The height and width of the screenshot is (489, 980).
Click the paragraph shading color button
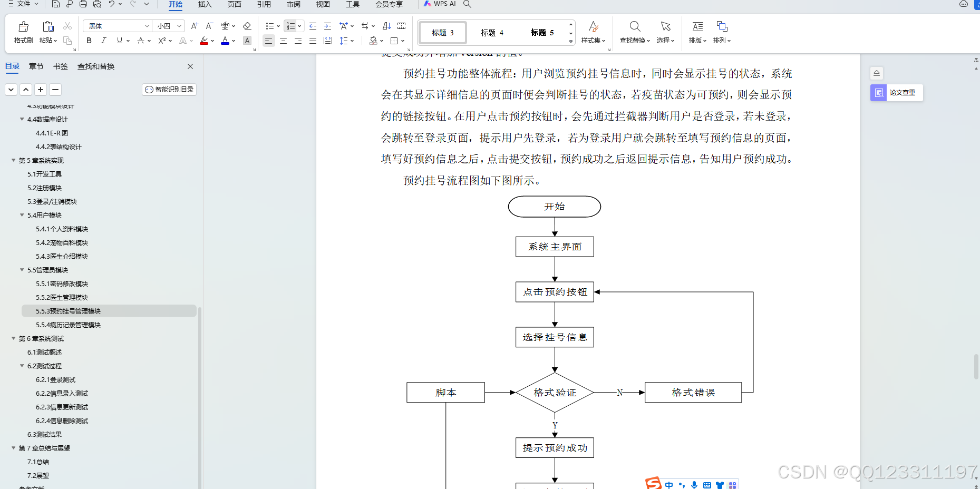click(373, 41)
